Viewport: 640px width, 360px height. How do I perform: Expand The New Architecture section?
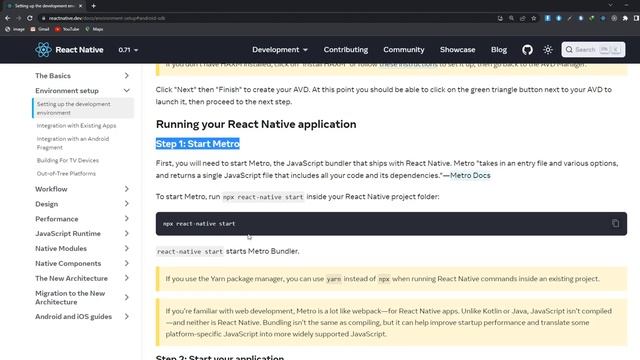82,278
